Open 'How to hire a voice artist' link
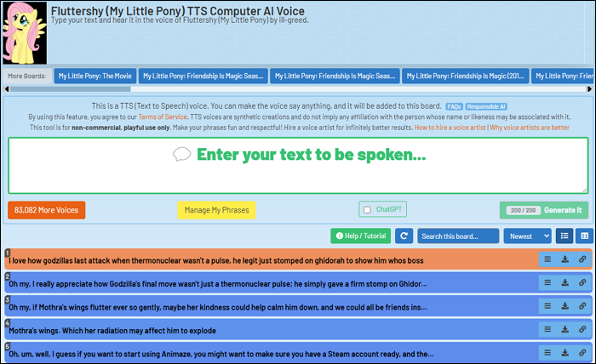596x364 pixels. coord(450,128)
